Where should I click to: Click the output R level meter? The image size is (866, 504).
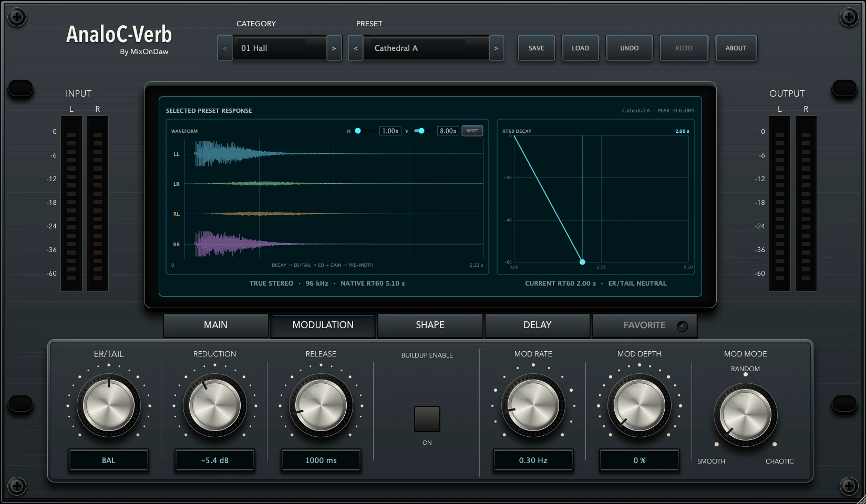806,204
